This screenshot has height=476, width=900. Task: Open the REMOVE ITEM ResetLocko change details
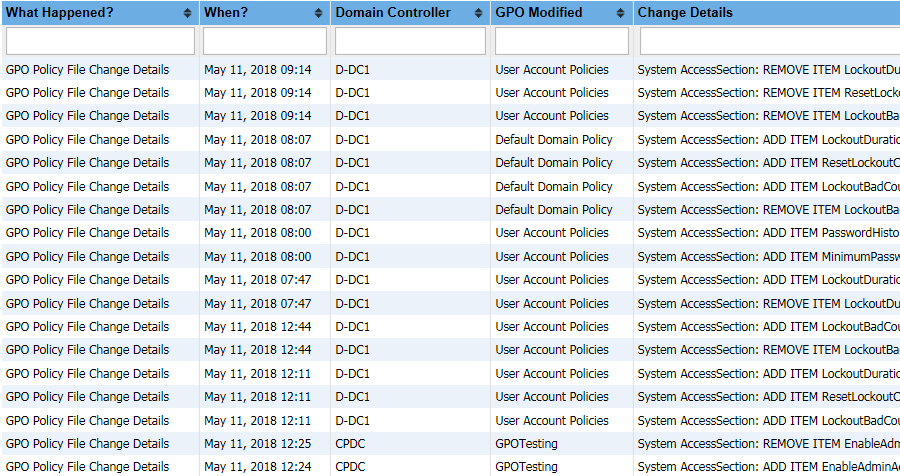click(769, 93)
